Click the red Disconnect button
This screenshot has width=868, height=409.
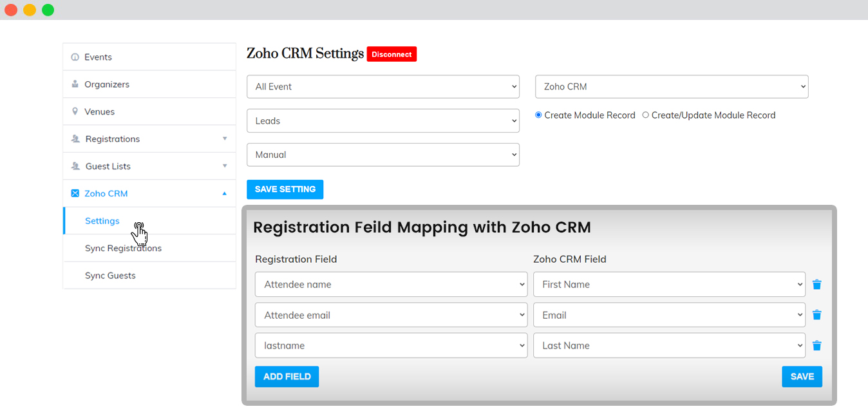[392, 55]
